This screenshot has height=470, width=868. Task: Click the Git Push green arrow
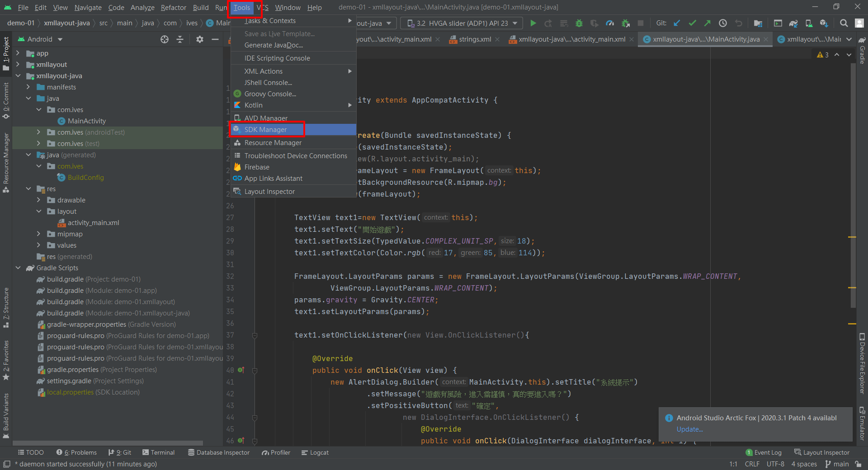[x=708, y=23]
